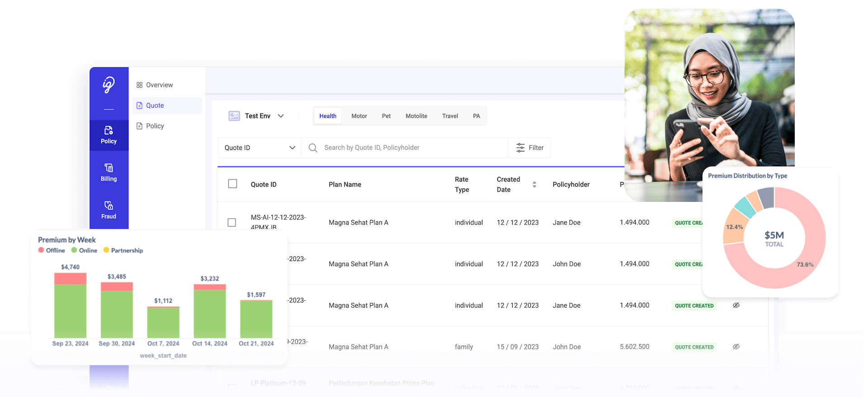This screenshot has height=397, width=868.
Task: Click the Oct 7, 2024 bar
Action: point(163,322)
